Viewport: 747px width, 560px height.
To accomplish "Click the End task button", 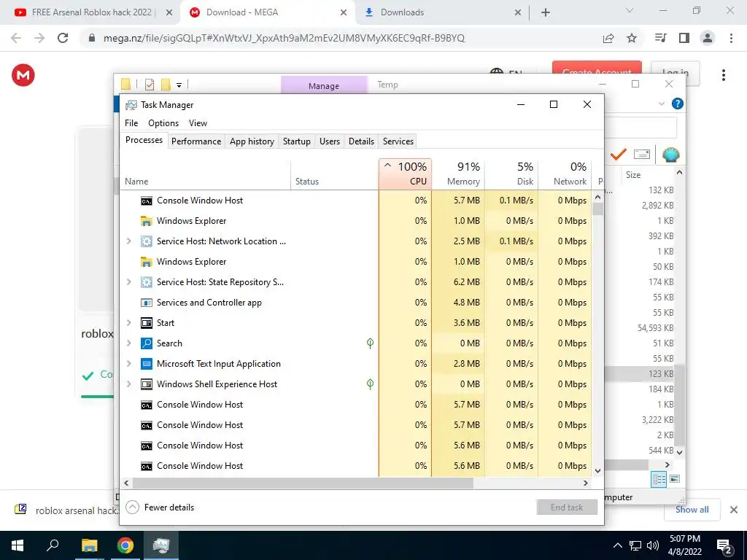I will [566, 507].
